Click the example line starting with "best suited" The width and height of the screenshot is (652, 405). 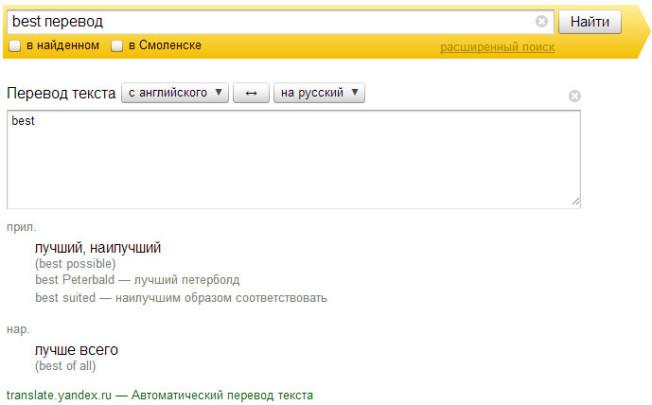pyautogui.click(x=180, y=298)
